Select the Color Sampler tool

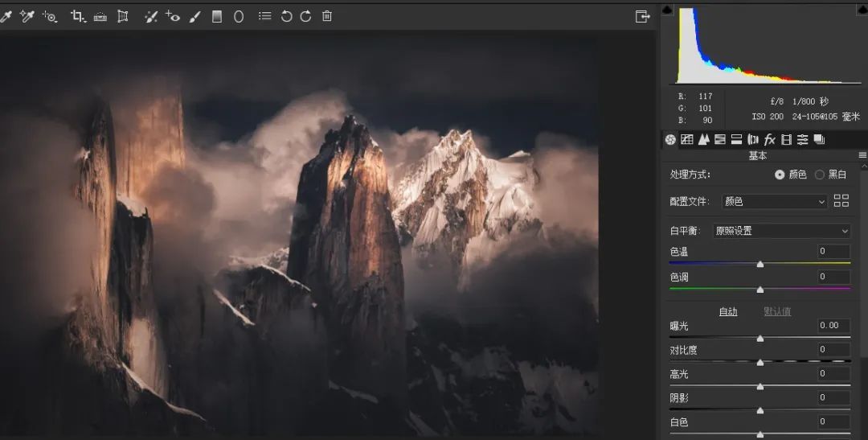27,17
